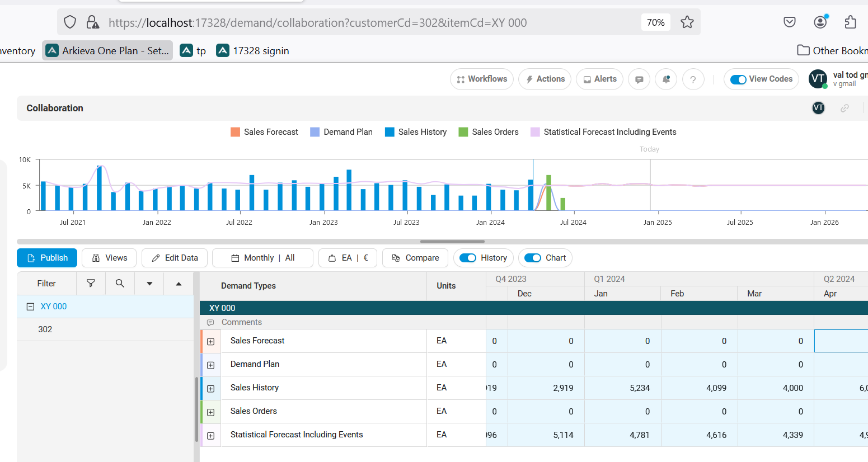The width and height of the screenshot is (868, 462).
Task: Click the search magnifier icon
Action: pyautogui.click(x=120, y=284)
